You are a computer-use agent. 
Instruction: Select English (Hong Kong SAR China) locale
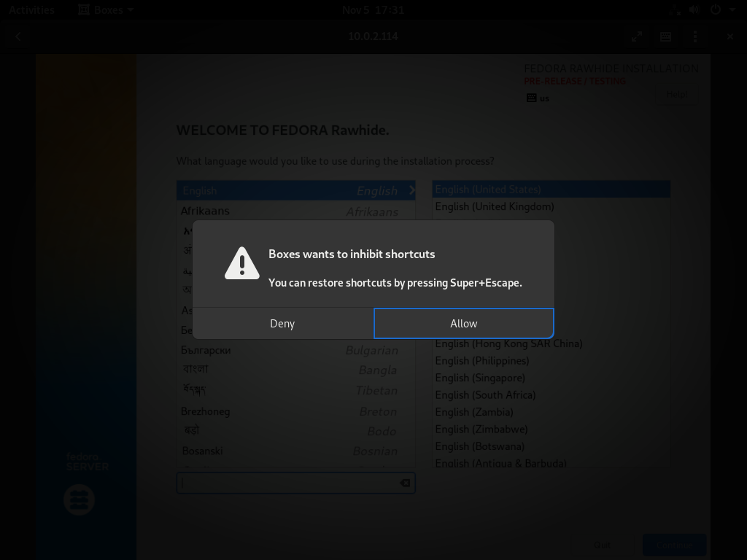pyautogui.click(x=551, y=343)
